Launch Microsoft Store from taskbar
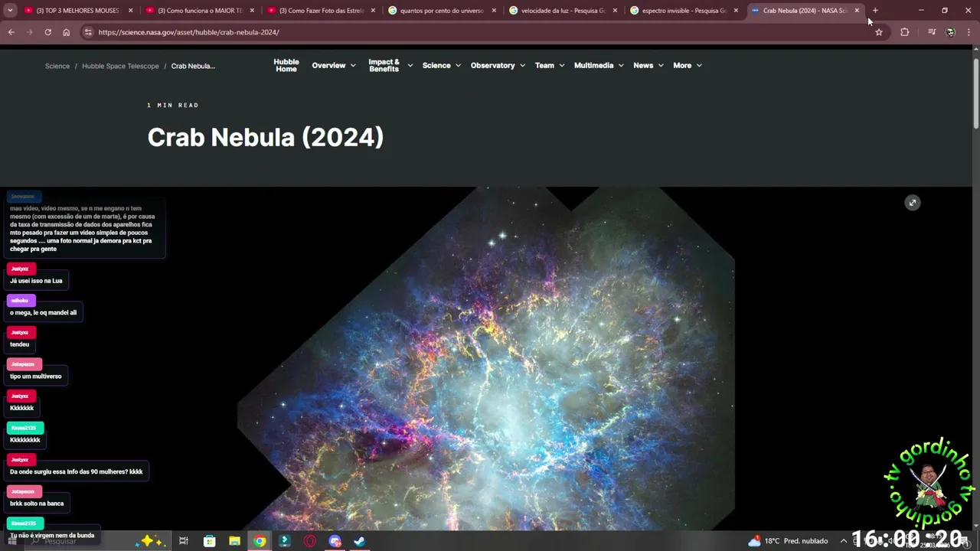Viewport: 980px width, 551px height. tap(209, 541)
